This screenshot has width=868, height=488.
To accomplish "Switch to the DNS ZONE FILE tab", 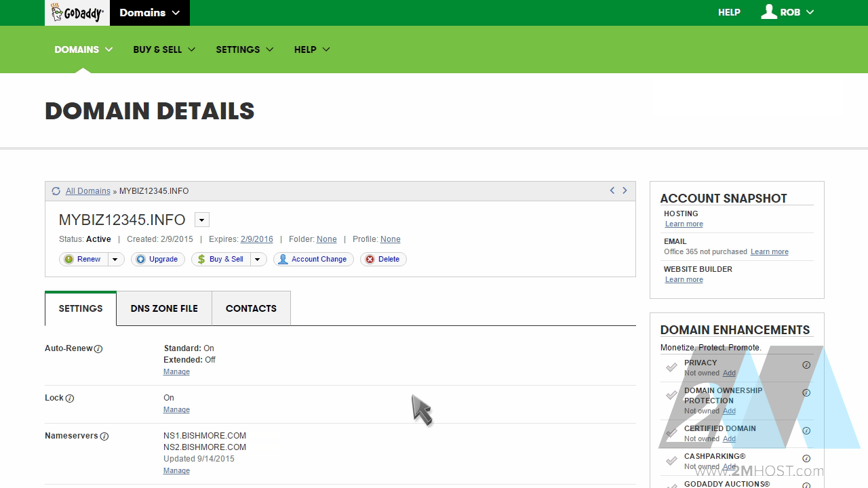I will [164, 308].
